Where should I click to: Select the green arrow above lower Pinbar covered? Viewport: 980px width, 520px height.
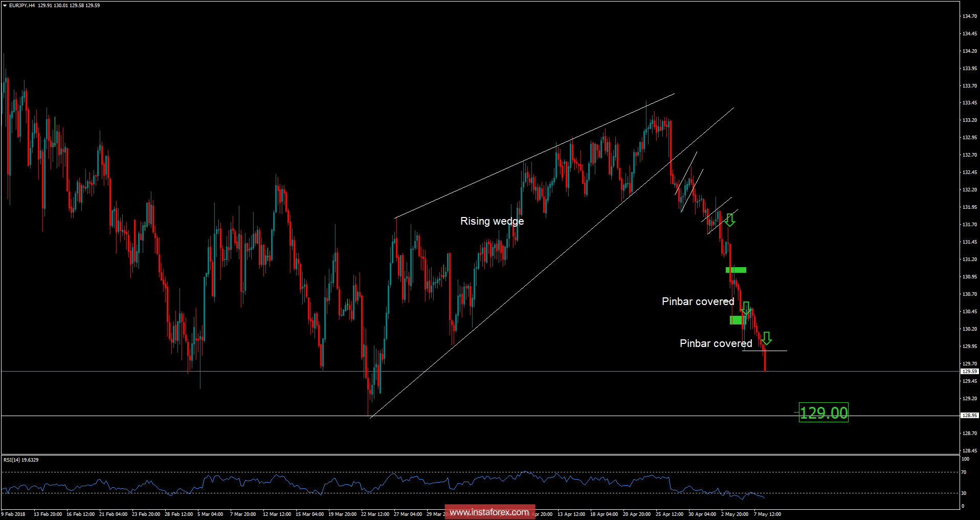(766, 338)
